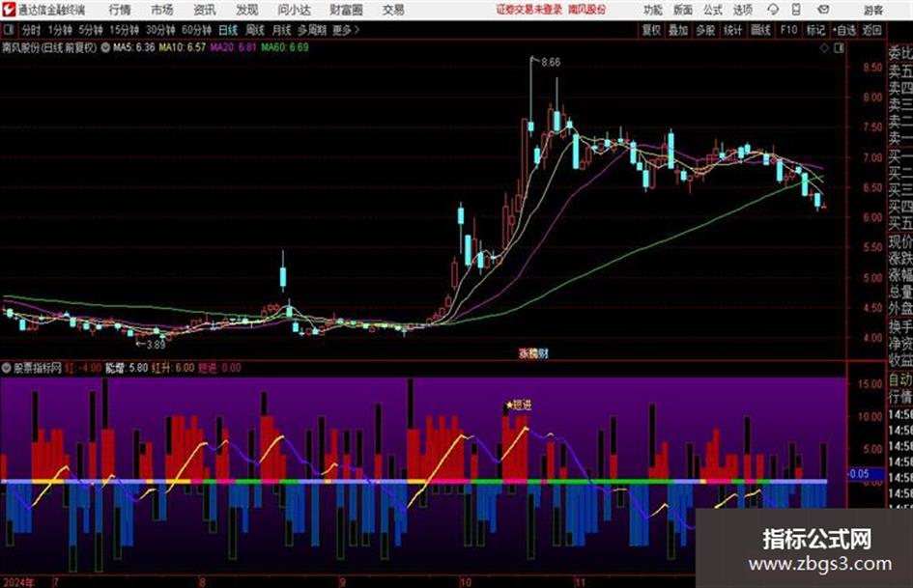Select the 日线 daily period tab
Image resolution: width=913 pixels, height=588 pixels.
[x=228, y=30]
